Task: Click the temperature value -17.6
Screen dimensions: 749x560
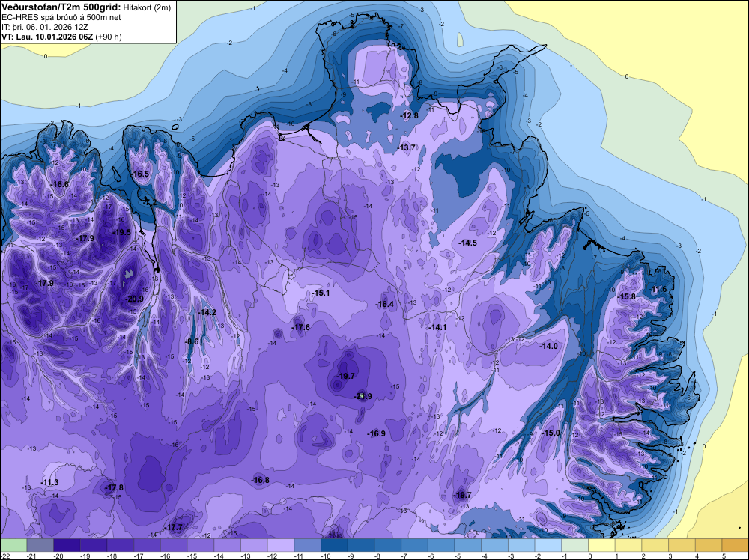Action: pyautogui.click(x=301, y=327)
